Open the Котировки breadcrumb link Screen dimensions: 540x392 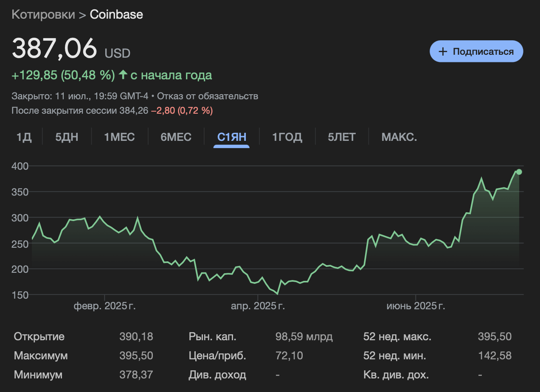coord(43,14)
